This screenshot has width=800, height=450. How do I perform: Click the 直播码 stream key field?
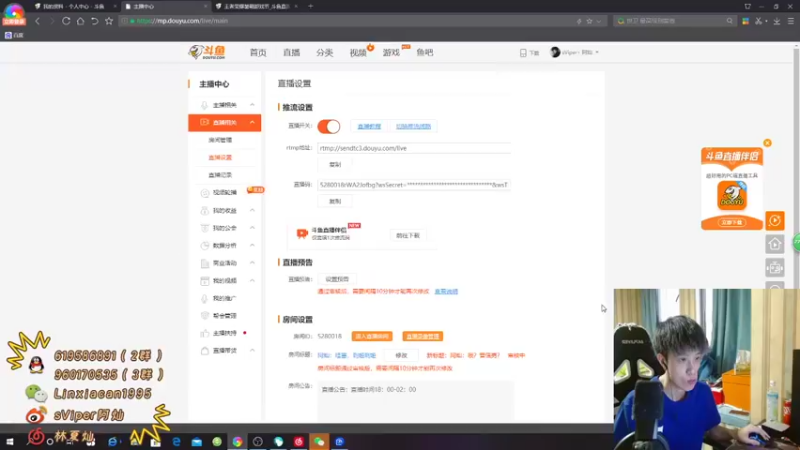pos(414,185)
